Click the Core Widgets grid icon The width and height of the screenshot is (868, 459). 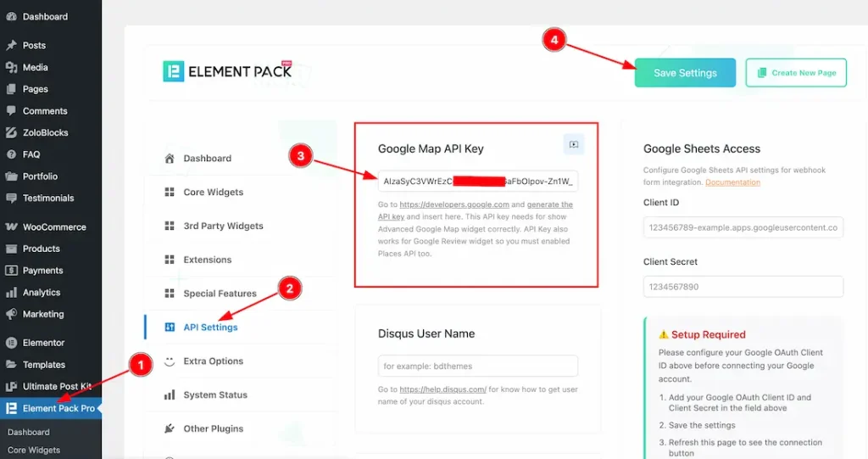pyautogui.click(x=170, y=192)
